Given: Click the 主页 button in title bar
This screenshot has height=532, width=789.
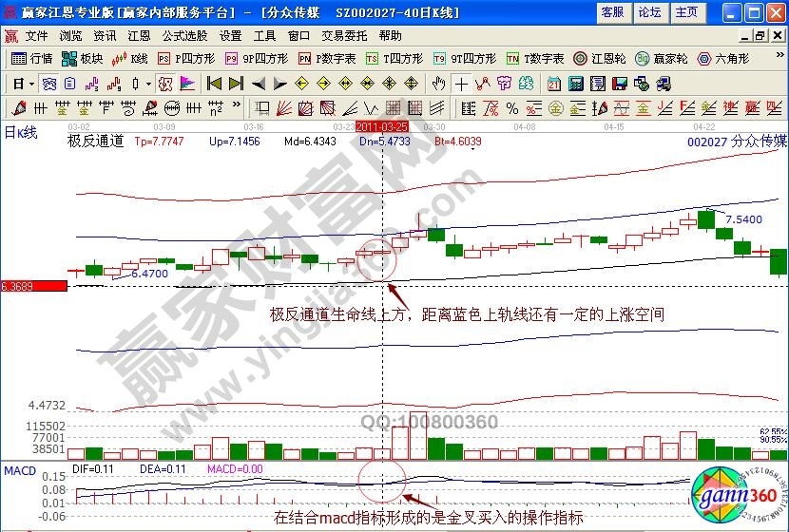Looking at the screenshot, I should [x=687, y=12].
